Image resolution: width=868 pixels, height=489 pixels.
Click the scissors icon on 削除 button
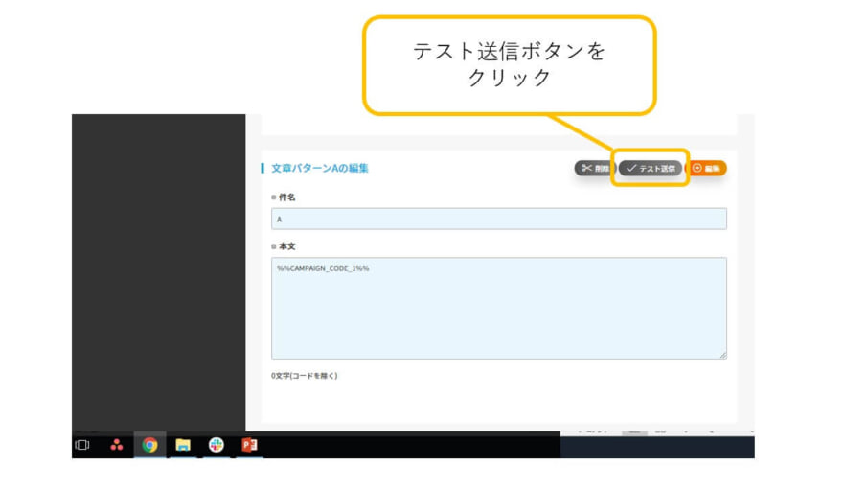click(x=586, y=168)
